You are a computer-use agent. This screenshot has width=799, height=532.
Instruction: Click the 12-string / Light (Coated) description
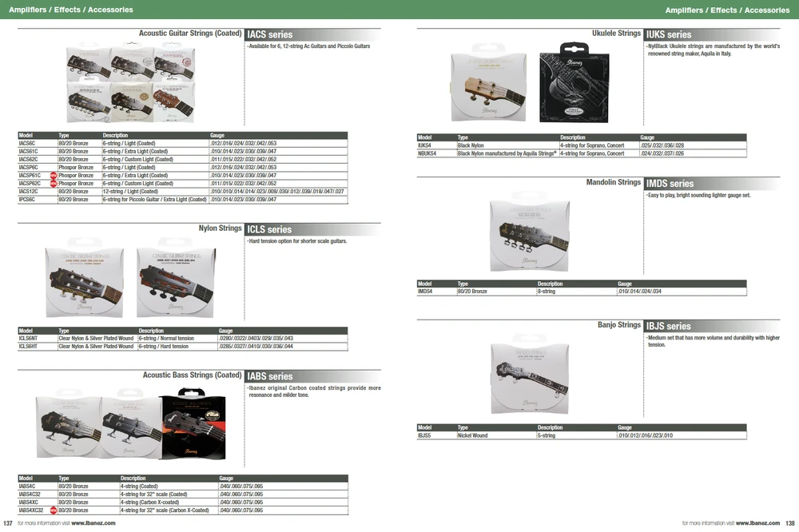tap(130, 192)
